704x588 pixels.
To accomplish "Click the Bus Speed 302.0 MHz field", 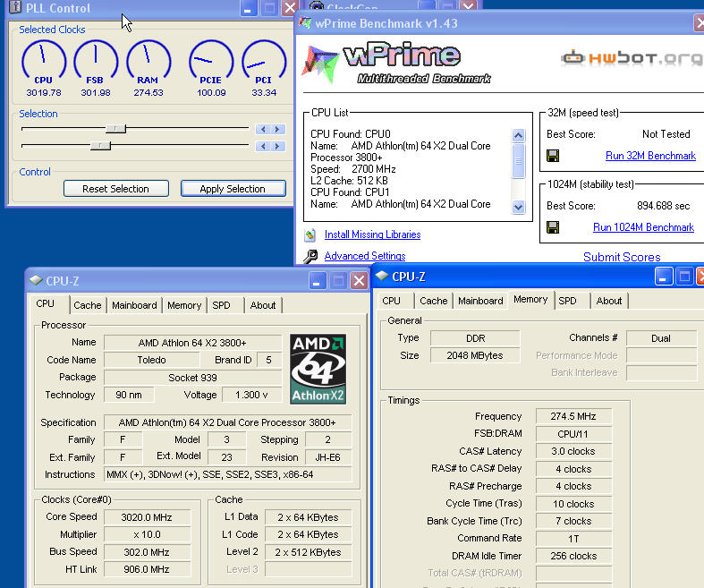I will tap(147, 552).
